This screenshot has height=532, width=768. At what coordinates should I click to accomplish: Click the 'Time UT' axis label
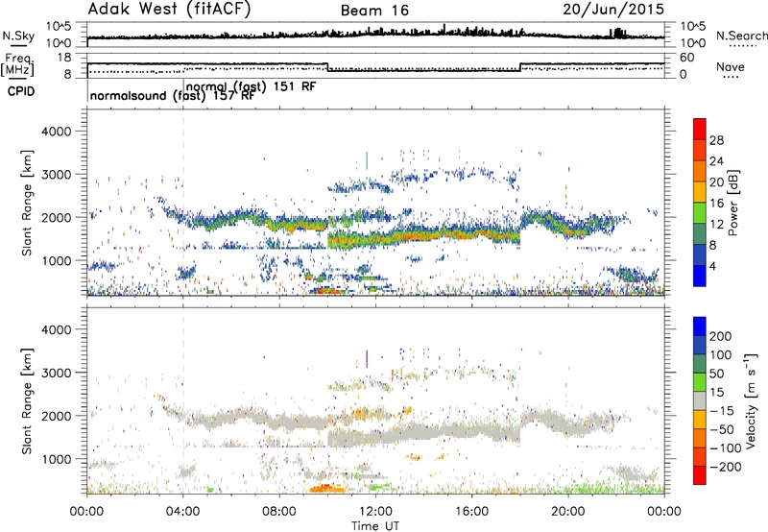(x=375, y=526)
